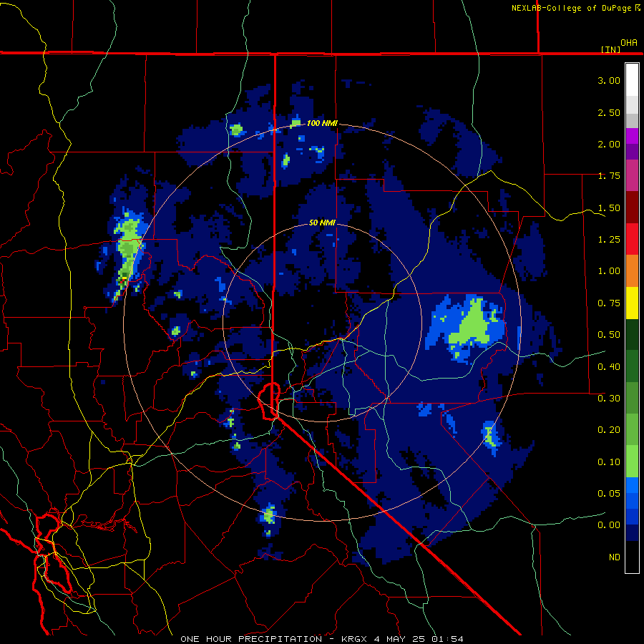Click the ND legend label
Screen dimensions: 644x644
click(615, 557)
